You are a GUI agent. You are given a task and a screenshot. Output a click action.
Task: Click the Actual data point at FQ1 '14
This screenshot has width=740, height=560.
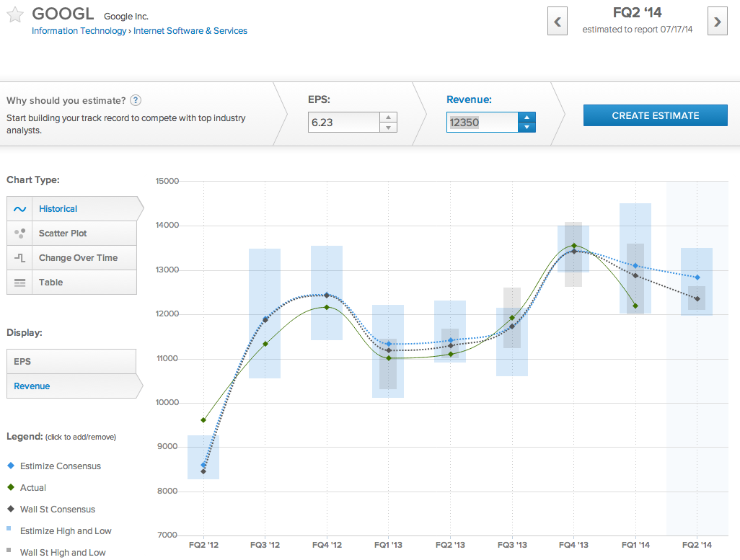coord(635,306)
